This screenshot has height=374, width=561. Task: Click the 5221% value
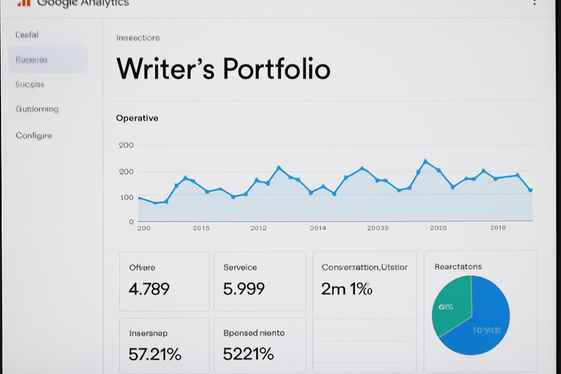click(x=249, y=354)
